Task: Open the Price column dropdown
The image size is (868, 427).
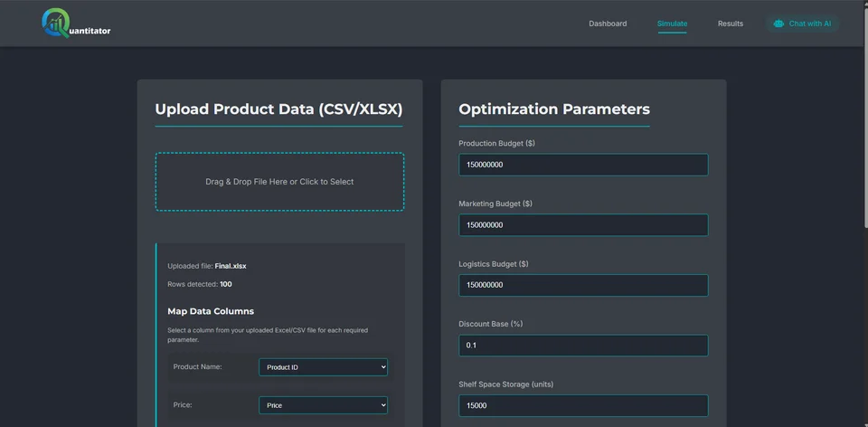Action: coord(324,405)
